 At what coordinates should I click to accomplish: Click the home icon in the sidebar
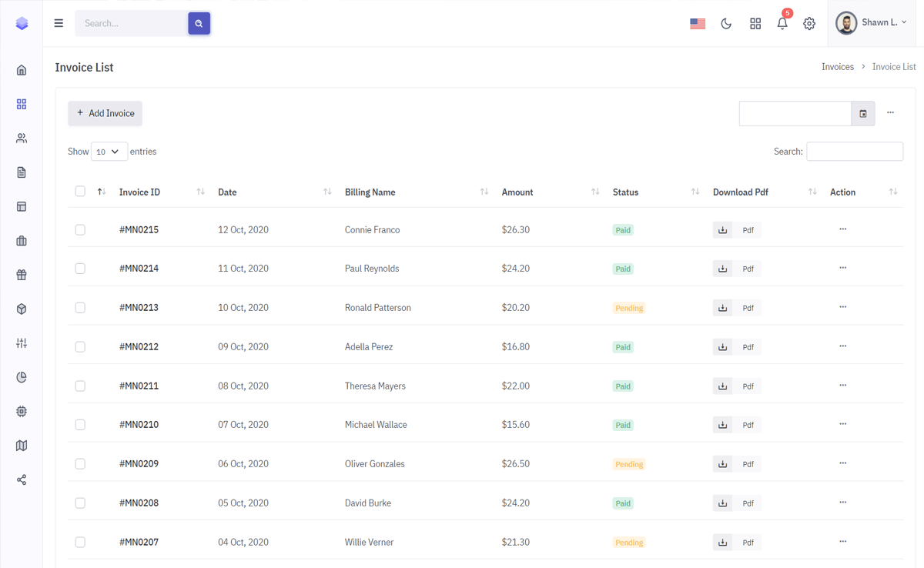[x=22, y=70]
